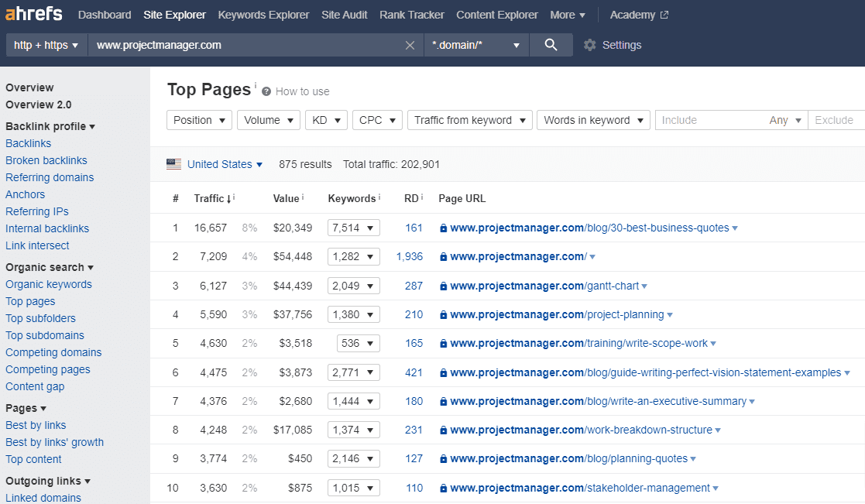Open Overview 2.0 in sidebar
This screenshot has width=865, height=504.
[39, 105]
